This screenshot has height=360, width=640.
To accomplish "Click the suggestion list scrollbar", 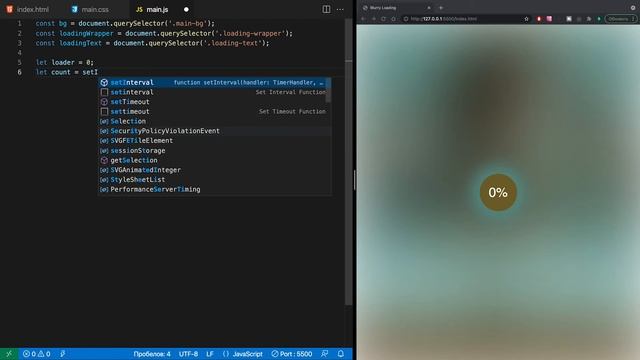I will (x=329, y=90).
